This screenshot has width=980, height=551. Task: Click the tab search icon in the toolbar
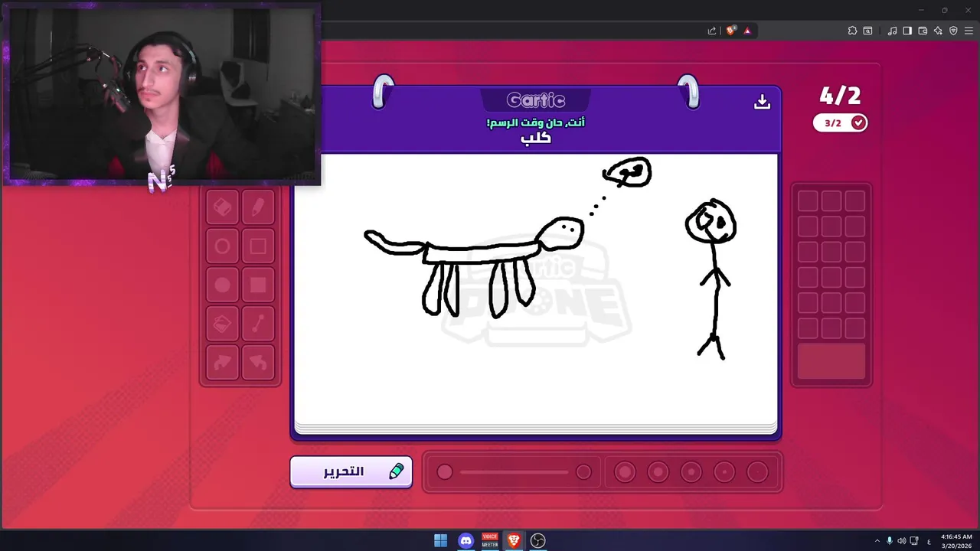click(x=867, y=31)
